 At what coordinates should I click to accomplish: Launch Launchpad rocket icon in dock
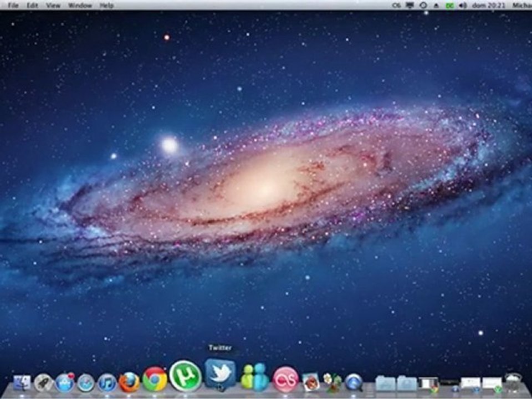(x=44, y=383)
